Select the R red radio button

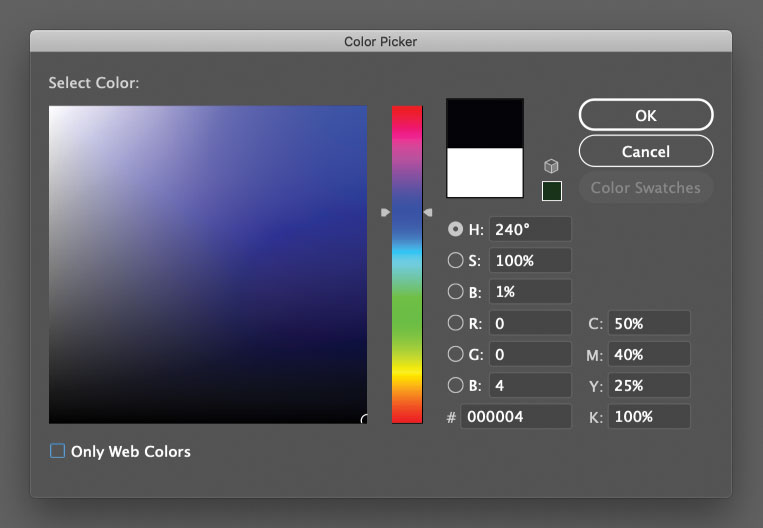[456, 323]
